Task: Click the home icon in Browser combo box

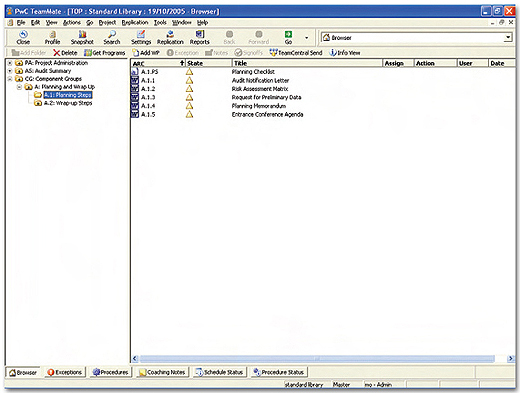Action: pos(326,37)
